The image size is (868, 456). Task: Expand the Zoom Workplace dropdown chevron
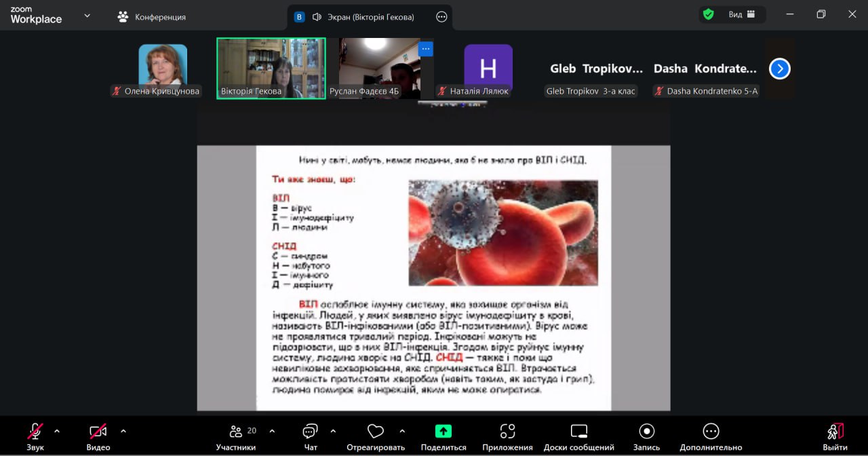(x=87, y=16)
